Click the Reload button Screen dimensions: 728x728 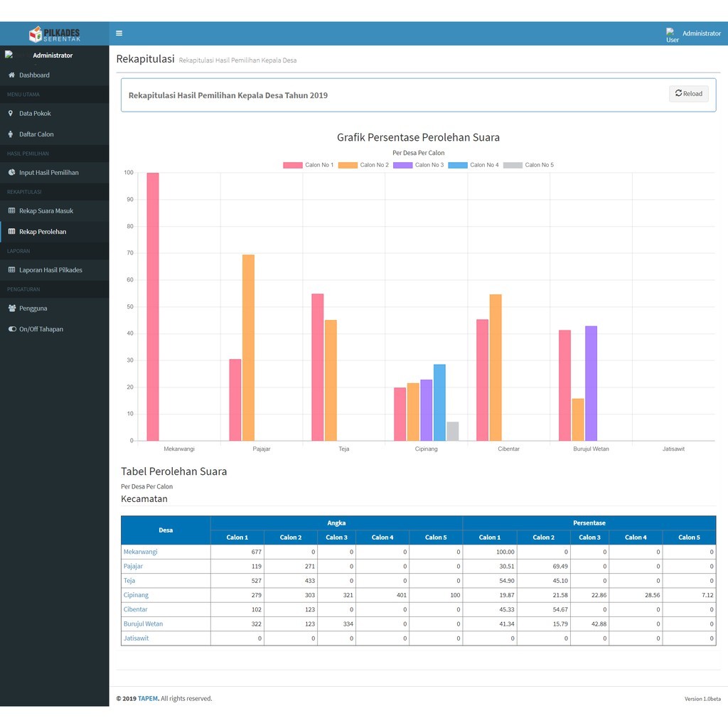688,94
